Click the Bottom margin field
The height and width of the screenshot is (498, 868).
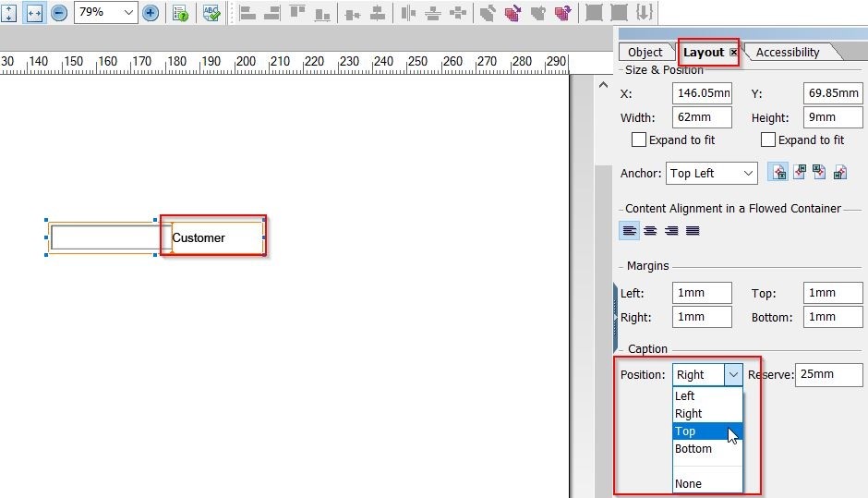click(833, 317)
